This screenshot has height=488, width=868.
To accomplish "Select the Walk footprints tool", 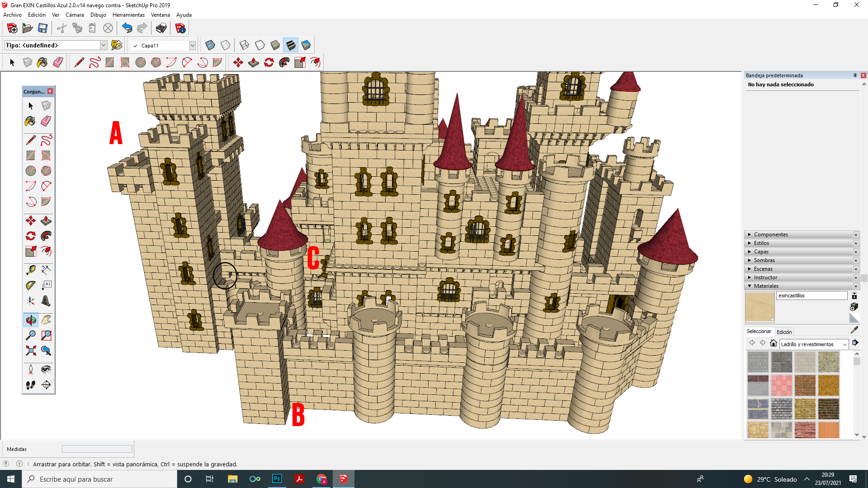I will (30, 385).
